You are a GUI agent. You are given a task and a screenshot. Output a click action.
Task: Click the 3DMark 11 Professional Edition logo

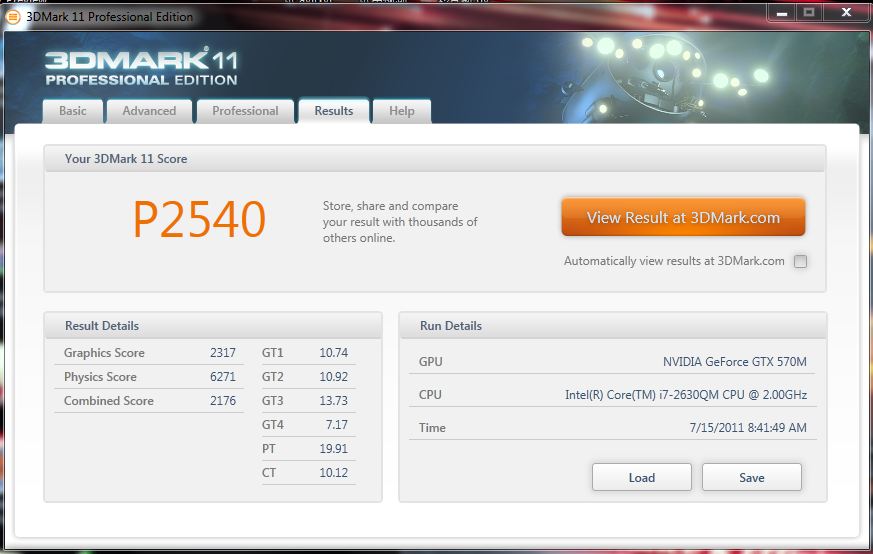141,66
